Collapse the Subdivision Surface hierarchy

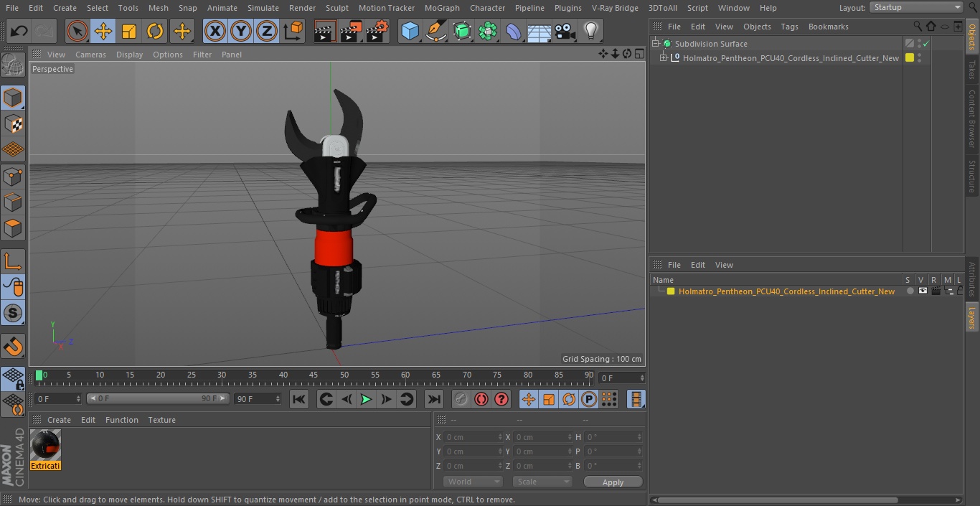point(655,44)
